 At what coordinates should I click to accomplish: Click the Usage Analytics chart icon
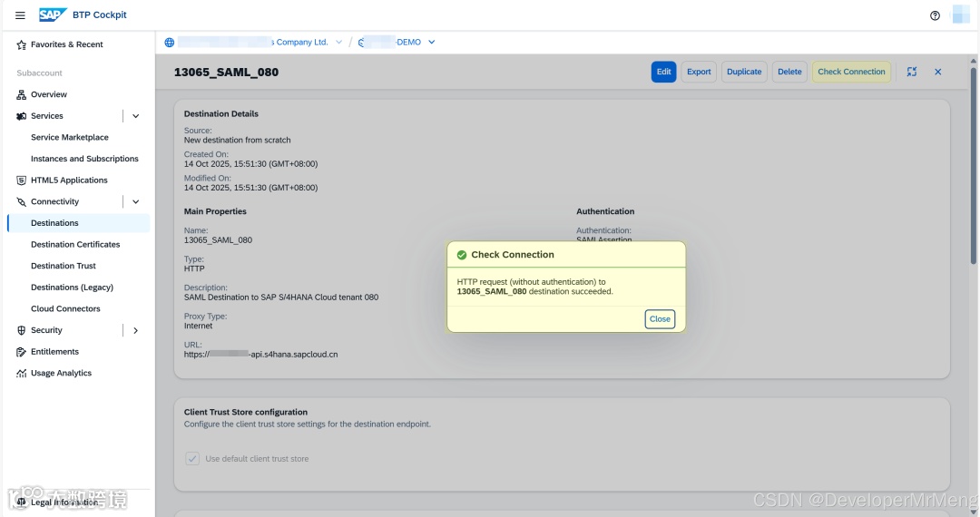(x=21, y=374)
